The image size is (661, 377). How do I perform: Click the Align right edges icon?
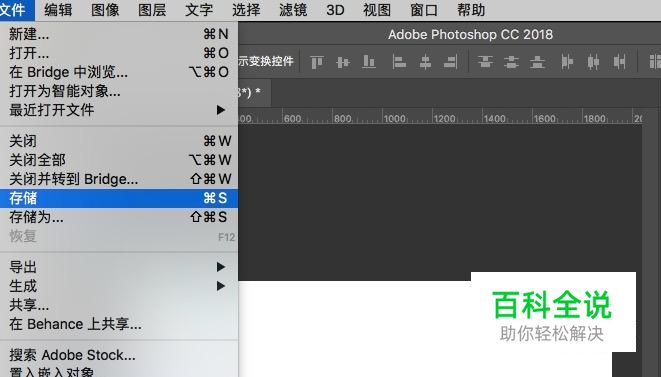coord(451,62)
